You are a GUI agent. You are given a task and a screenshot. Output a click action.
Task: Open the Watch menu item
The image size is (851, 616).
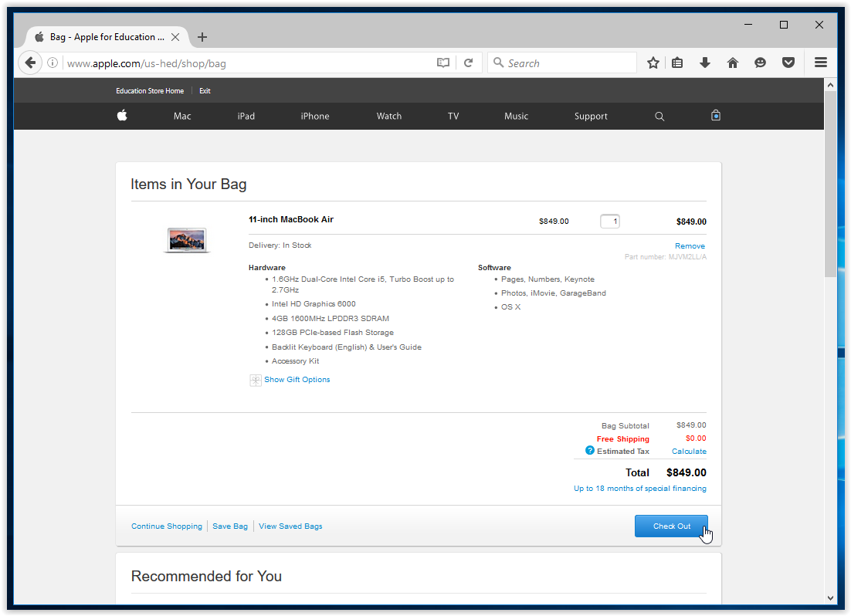click(389, 116)
